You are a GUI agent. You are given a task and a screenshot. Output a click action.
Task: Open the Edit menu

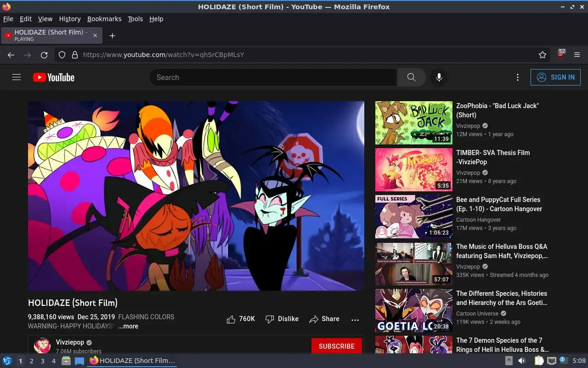coord(26,19)
